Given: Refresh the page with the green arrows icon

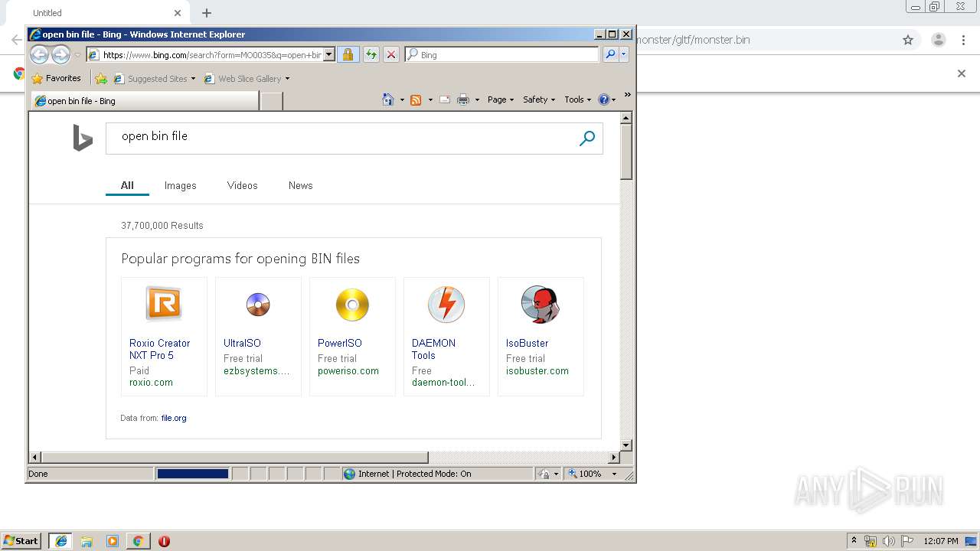Looking at the screenshot, I should pos(371,54).
